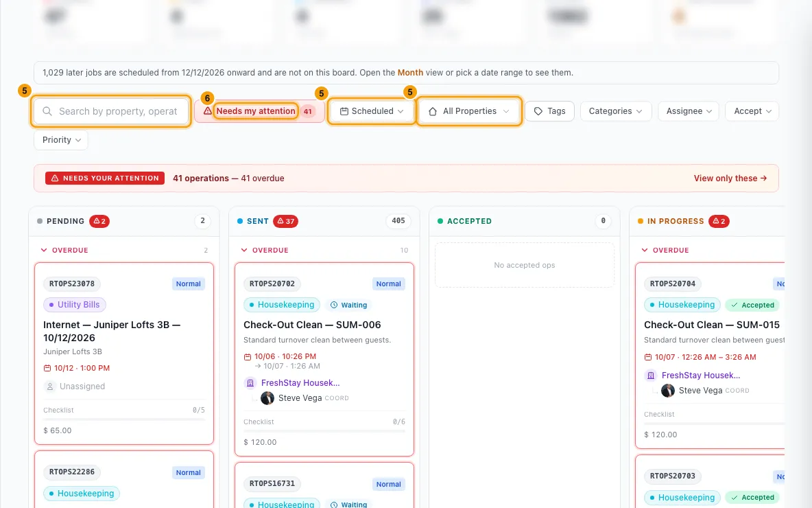Click the SENT column header
This screenshot has height=508, width=812.
(x=257, y=221)
